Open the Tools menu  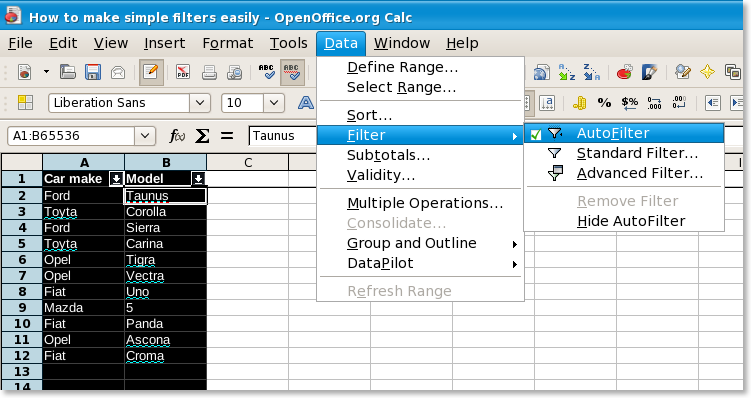(288, 43)
